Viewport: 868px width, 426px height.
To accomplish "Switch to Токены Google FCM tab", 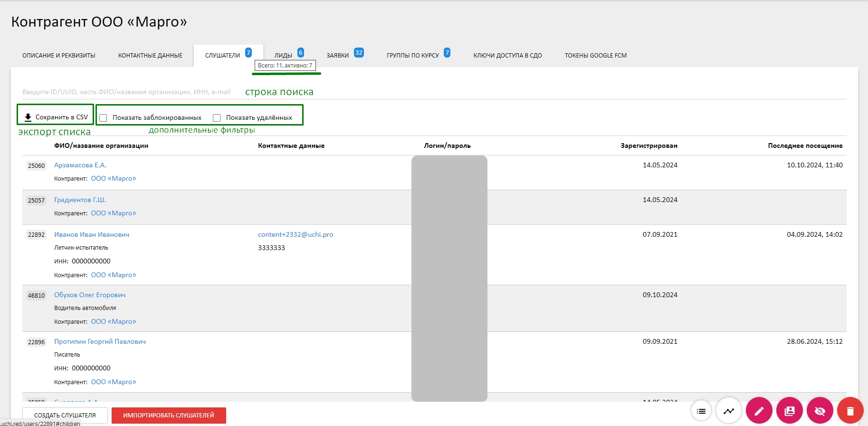I will 596,56.
